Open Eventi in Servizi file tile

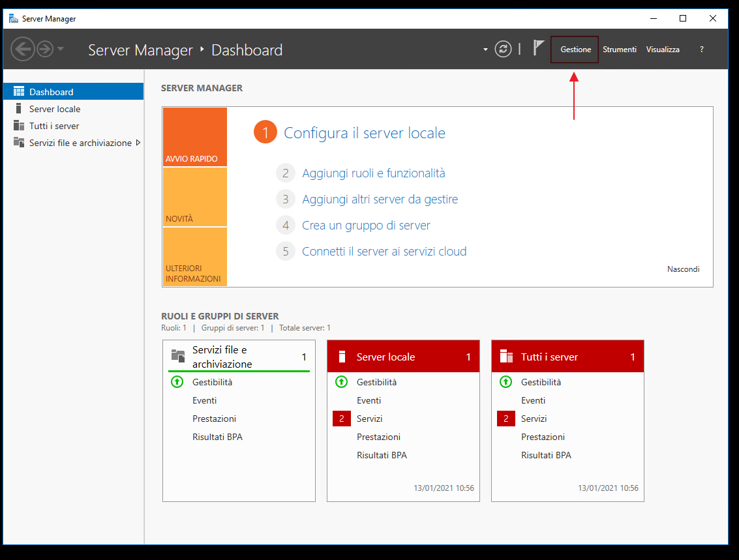(205, 400)
